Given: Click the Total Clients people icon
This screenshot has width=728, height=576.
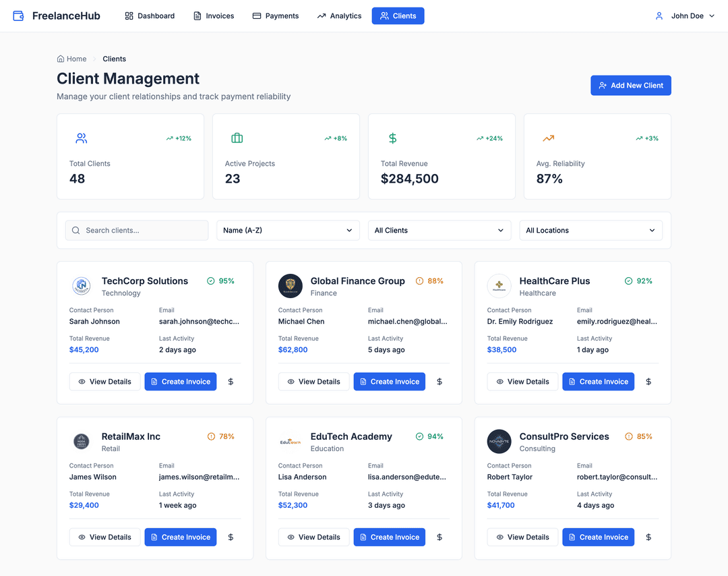Looking at the screenshot, I should click(82, 138).
